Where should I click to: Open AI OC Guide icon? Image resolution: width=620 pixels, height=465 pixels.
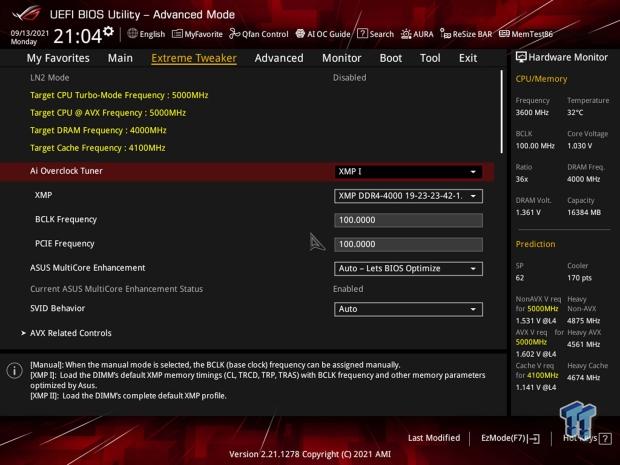coord(301,34)
